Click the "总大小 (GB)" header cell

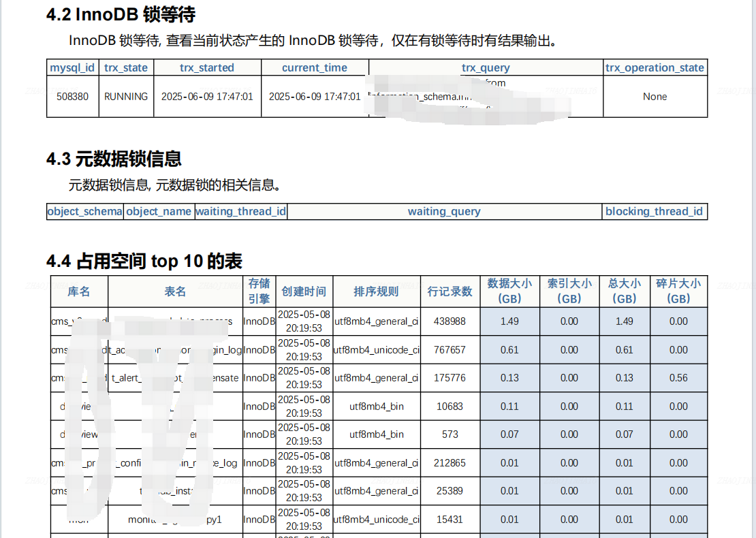coord(625,291)
